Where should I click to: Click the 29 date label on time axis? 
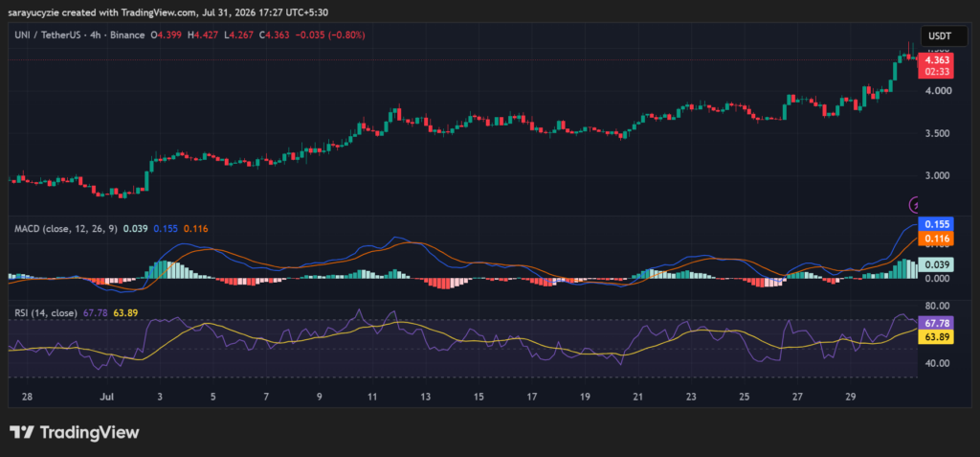click(x=851, y=397)
